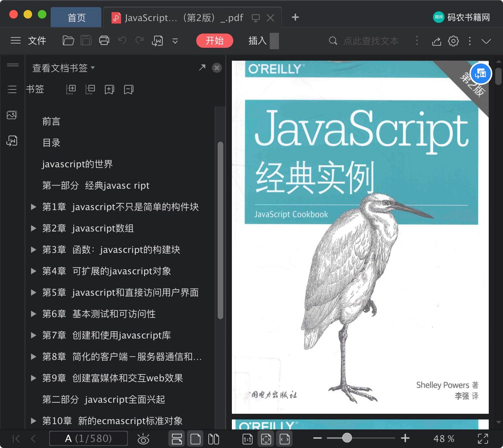
Task: Expand 第6章 基本测试和可访问性
Action: 34,314
